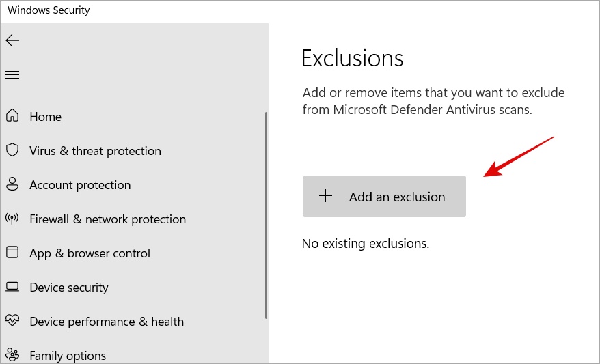Click the Firewall antenna signal icon
Screen dimensions: 600x364
tap(12, 219)
